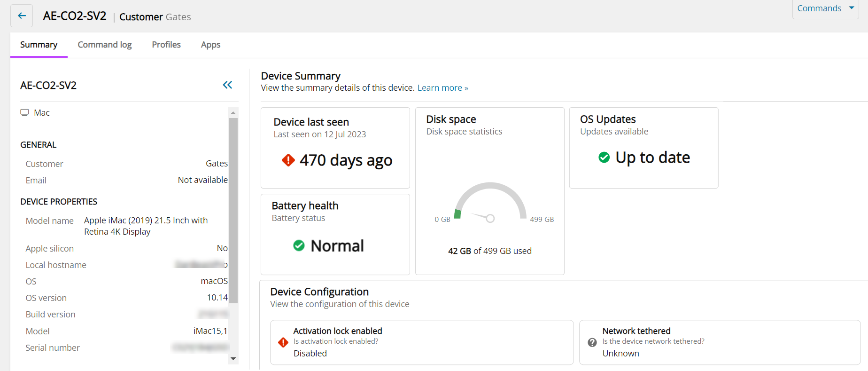This screenshot has width=868, height=371.
Task: Select the Summary tab
Action: pos(39,45)
